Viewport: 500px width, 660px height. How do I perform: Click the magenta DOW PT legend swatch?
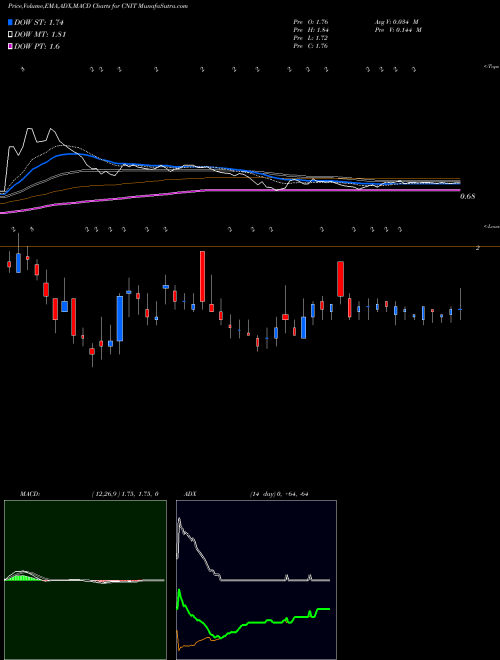tap(10, 47)
